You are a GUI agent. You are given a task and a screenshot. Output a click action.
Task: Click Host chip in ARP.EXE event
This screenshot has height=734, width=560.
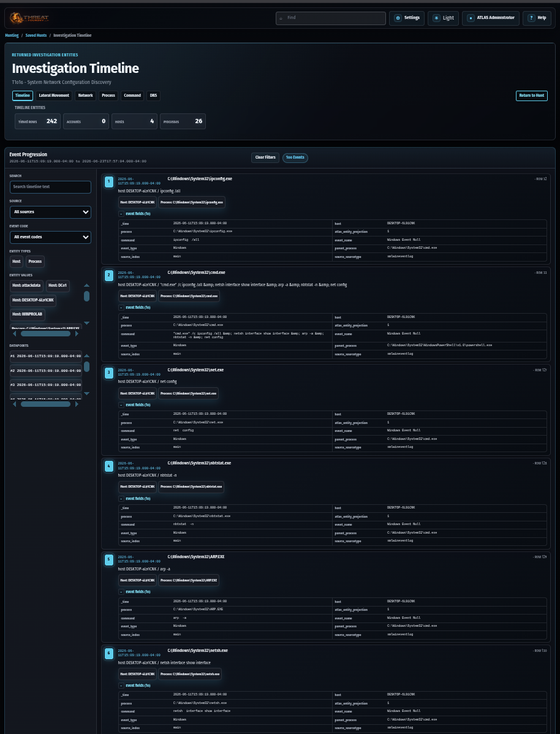tap(138, 580)
